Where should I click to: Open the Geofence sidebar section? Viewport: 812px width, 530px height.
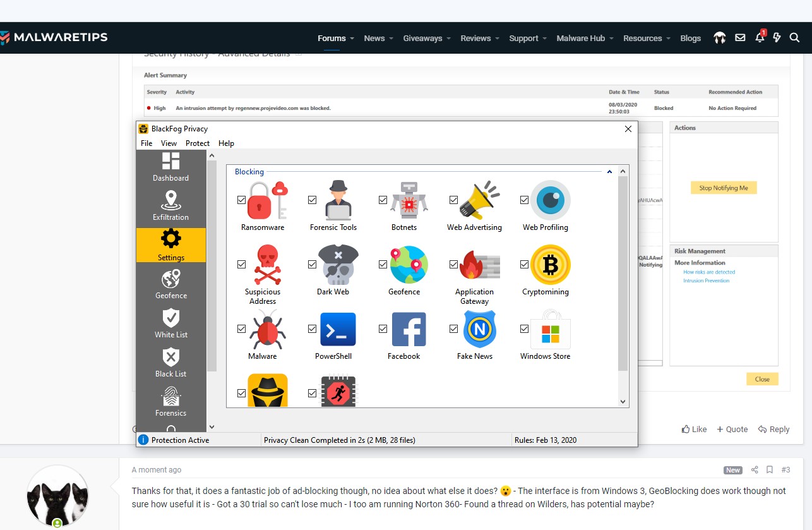[170, 284]
